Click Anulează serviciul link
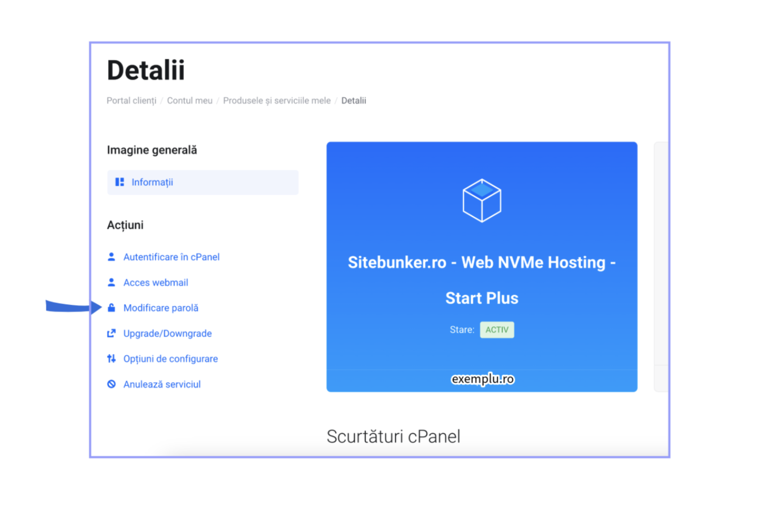The width and height of the screenshot is (770, 532). click(x=162, y=384)
